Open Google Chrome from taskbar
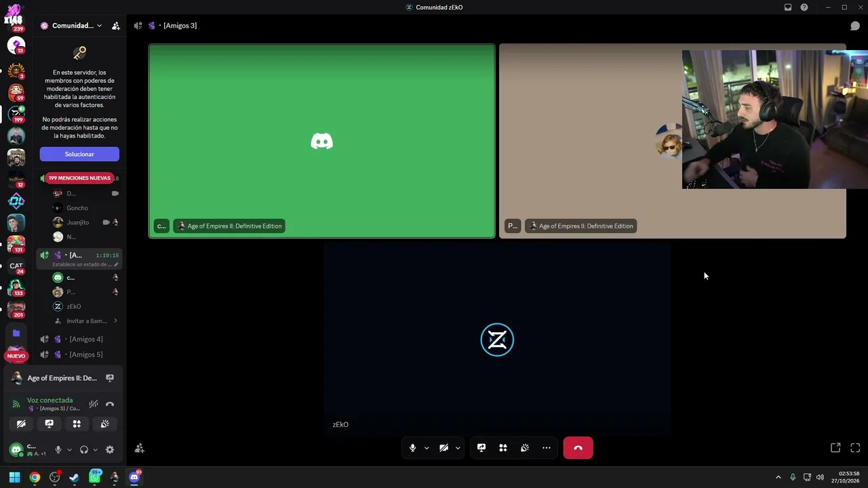 pyautogui.click(x=35, y=477)
